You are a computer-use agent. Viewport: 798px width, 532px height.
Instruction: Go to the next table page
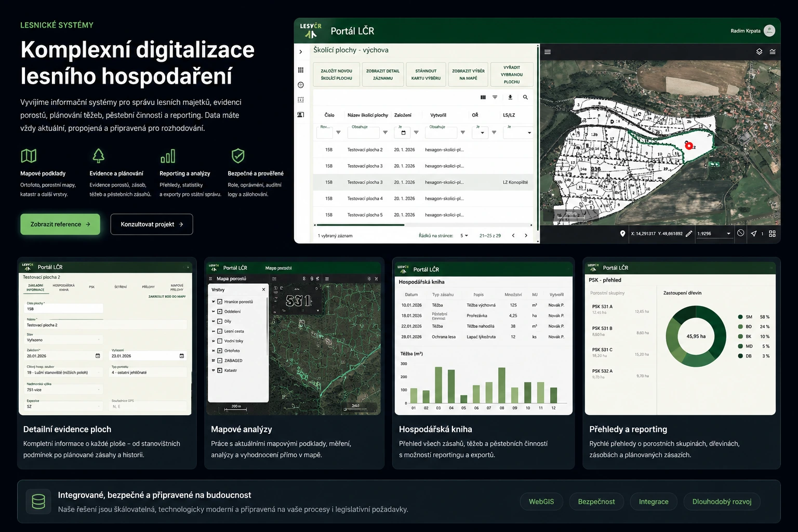pos(526,236)
